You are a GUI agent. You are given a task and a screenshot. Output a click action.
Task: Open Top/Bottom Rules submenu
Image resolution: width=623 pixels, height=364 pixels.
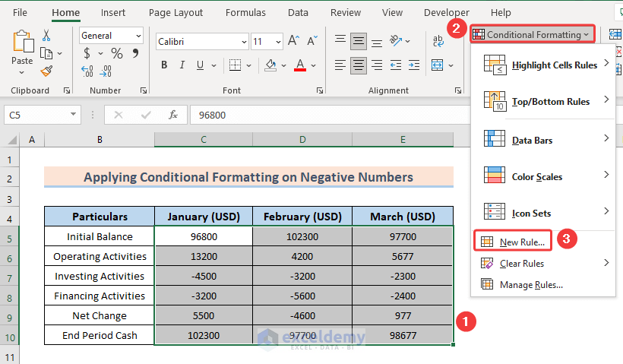point(543,101)
